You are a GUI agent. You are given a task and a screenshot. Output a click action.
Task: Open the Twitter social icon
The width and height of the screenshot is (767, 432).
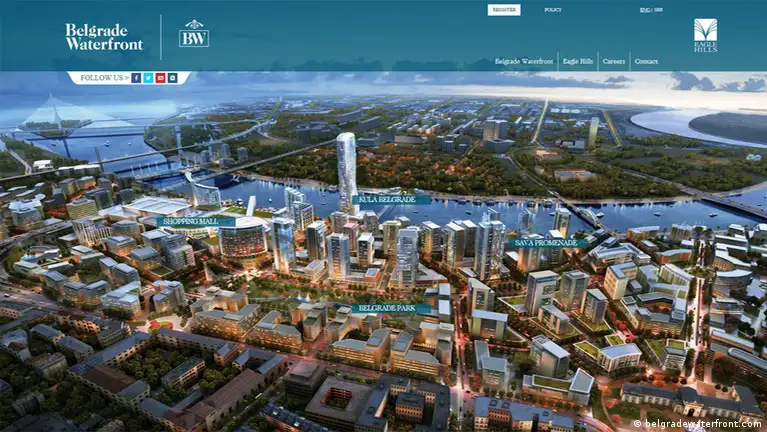(148, 77)
